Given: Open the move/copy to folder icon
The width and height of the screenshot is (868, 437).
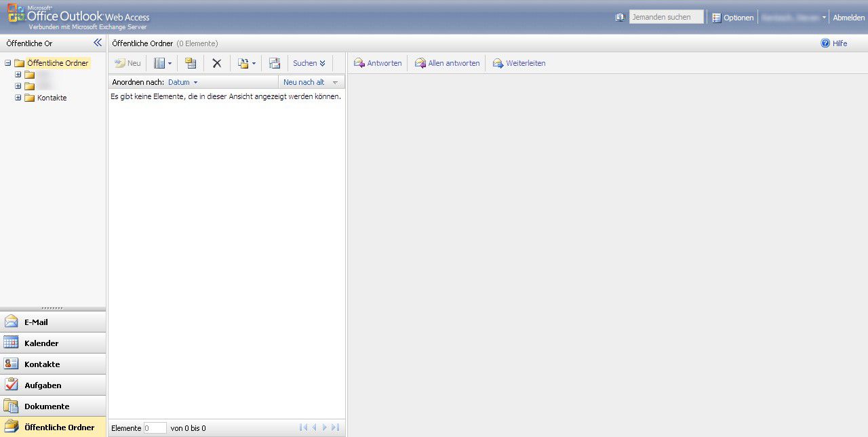Looking at the screenshot, I should [243, 63].
